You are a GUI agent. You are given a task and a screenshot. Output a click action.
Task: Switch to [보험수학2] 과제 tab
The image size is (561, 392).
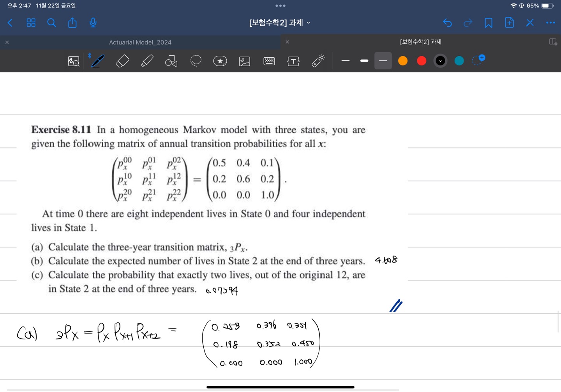coord(421,42)
